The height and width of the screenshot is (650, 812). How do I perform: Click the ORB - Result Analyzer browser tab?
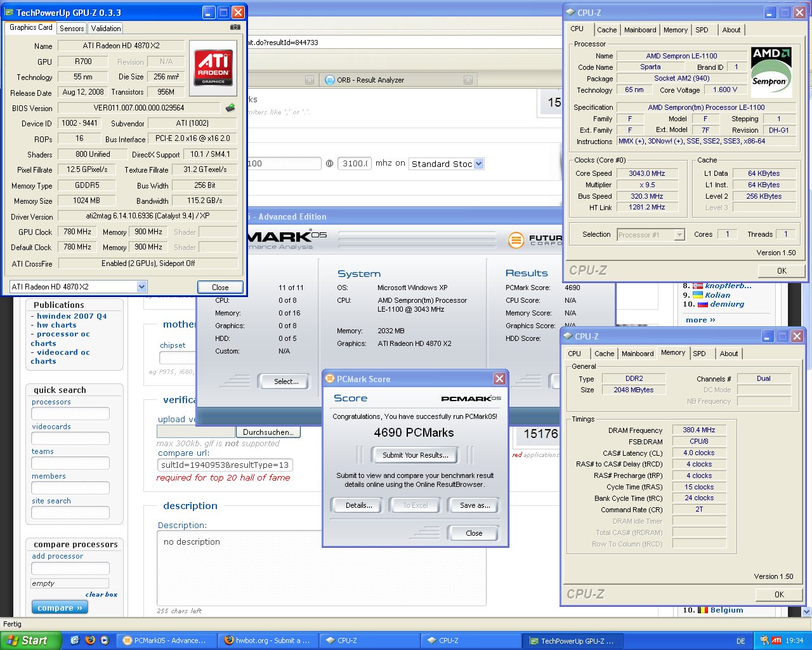[x=398, y=80]
